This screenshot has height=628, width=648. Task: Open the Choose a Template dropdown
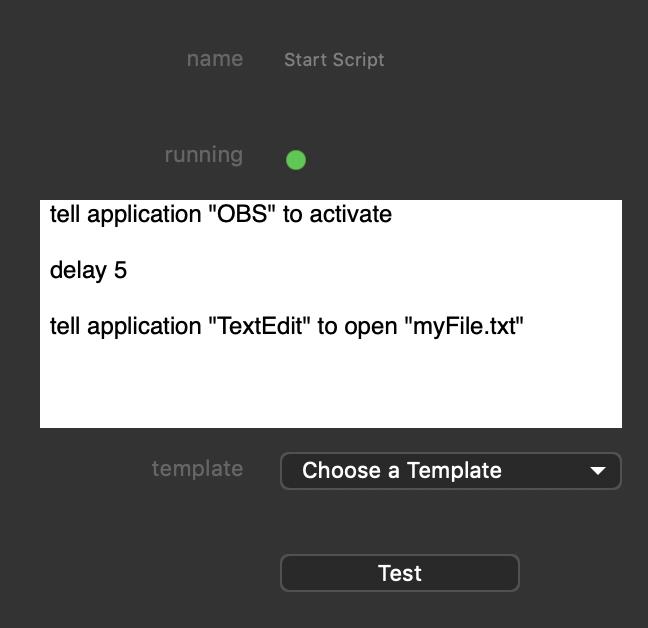(x=450, y=471)
